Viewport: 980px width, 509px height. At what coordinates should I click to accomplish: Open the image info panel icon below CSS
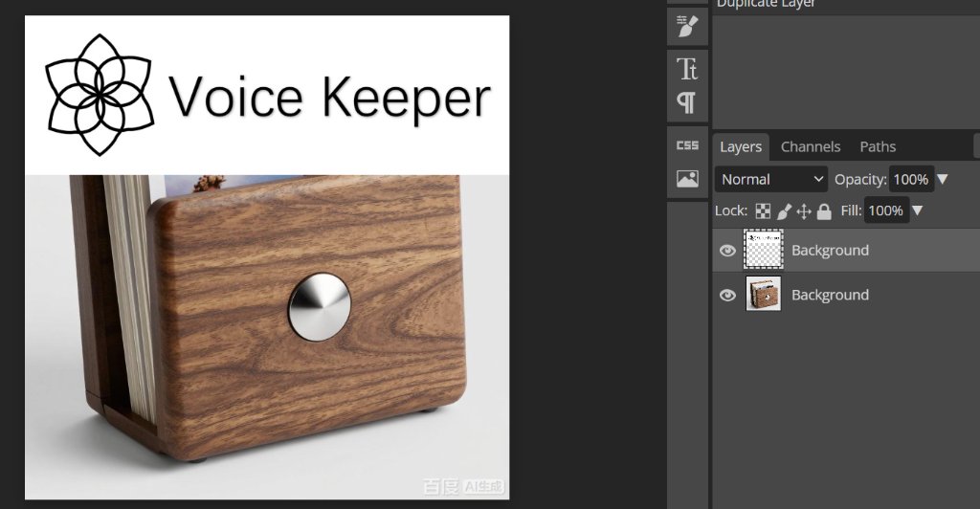[x=687, y=179]
